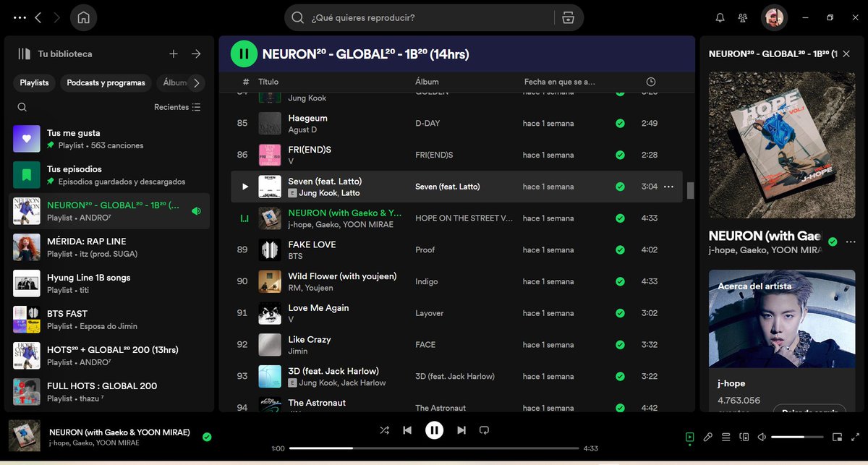868x465 pixels.
Task: Toggle saved checkmark on Haegeum row
Action: click(620, 124)
